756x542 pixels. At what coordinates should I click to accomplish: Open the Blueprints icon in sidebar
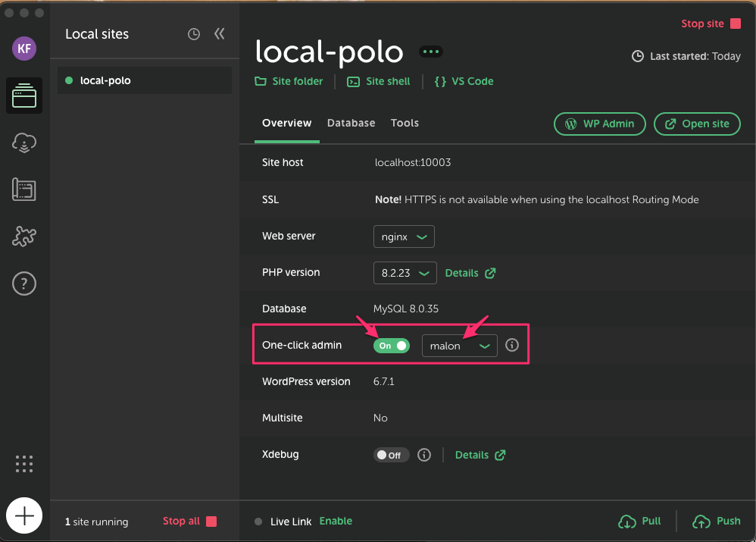[x=24, y=190]
